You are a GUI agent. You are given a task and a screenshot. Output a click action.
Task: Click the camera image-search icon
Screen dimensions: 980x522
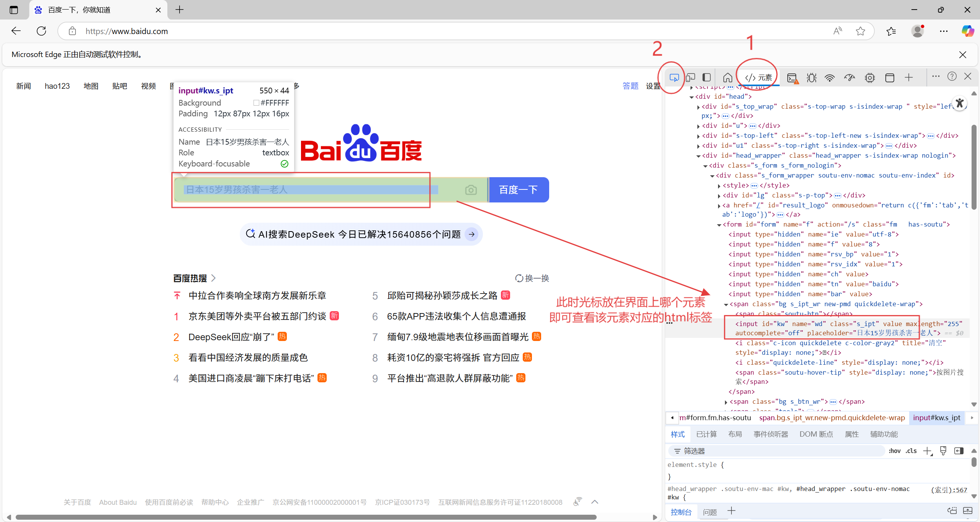coord(471,190)
